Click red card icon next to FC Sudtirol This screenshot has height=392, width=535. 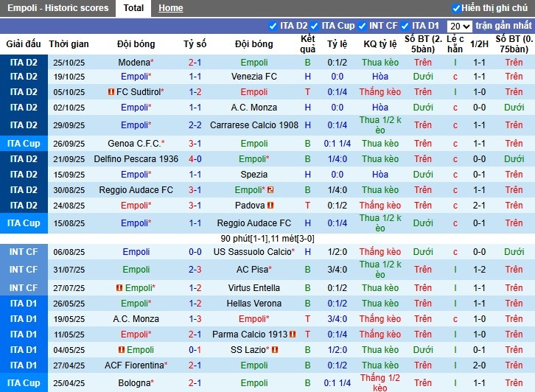tap(111, 92)
